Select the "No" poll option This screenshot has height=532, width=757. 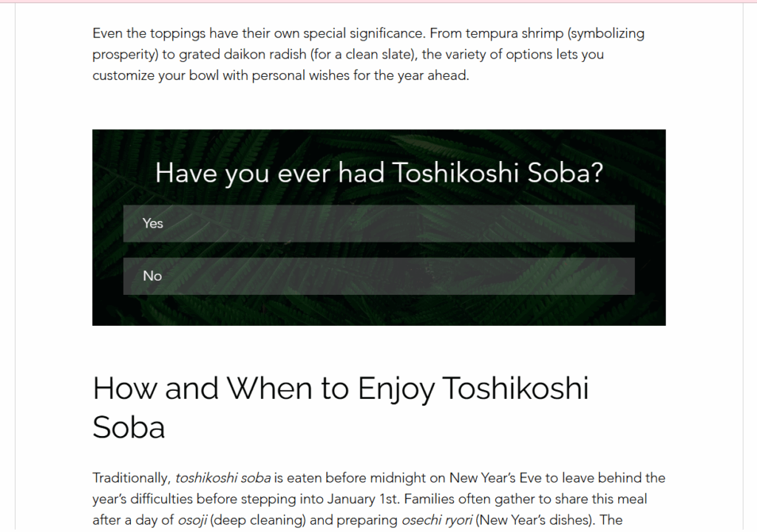[x=378, y=276]
